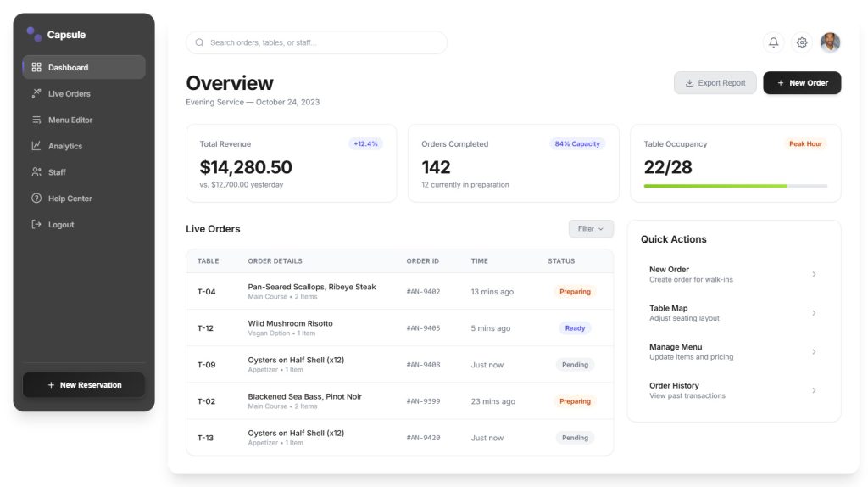
Task: Select table T-09 cell
Action: click(207, 365)
